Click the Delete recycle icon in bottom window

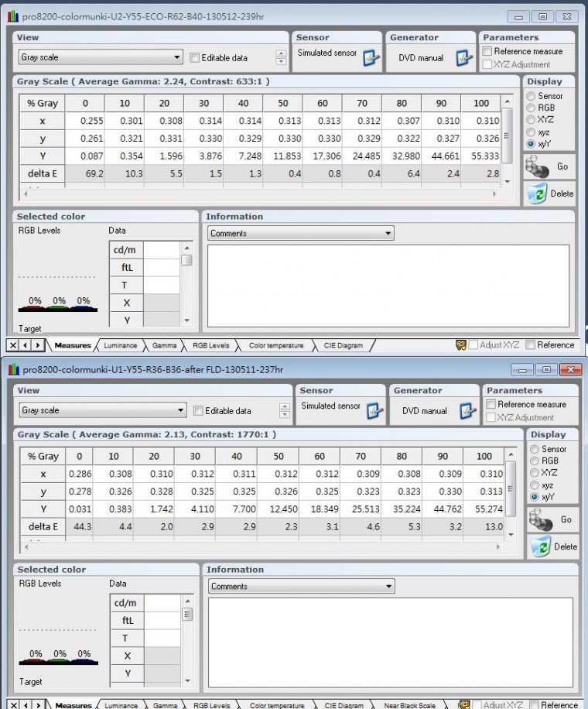[541, 546]
